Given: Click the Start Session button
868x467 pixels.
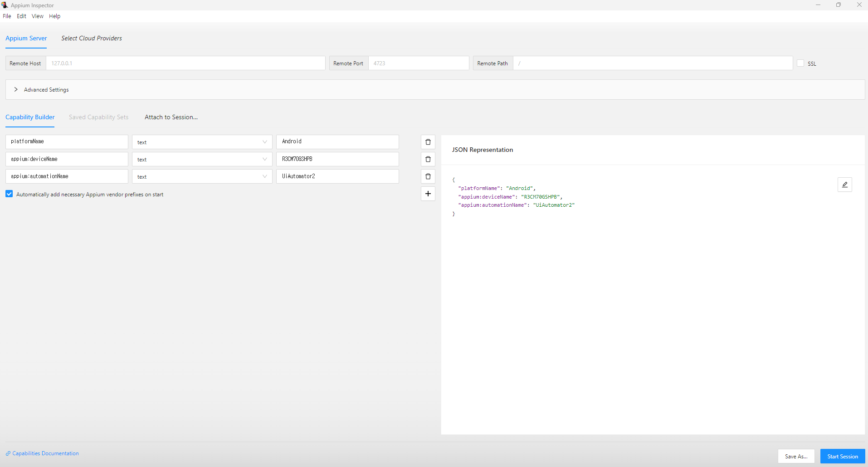Looking at the screenshot, I should click(842, 456).
